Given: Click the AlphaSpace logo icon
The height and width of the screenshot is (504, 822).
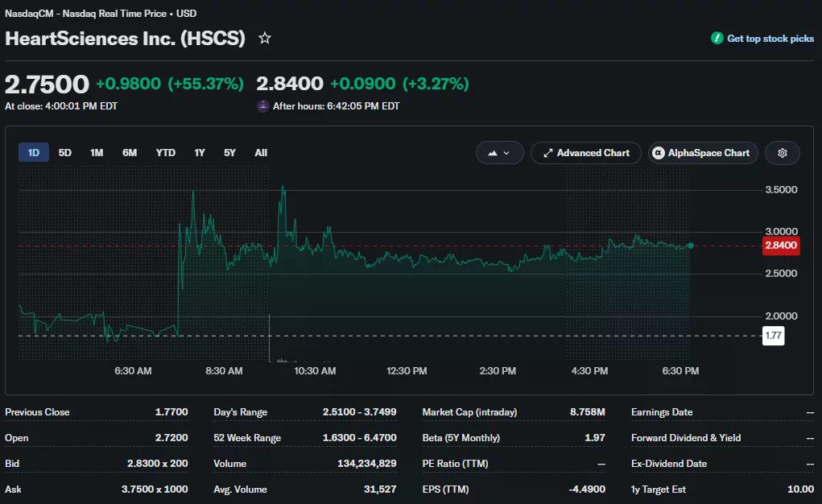Looking at the screenshot, I should [659, 153].
